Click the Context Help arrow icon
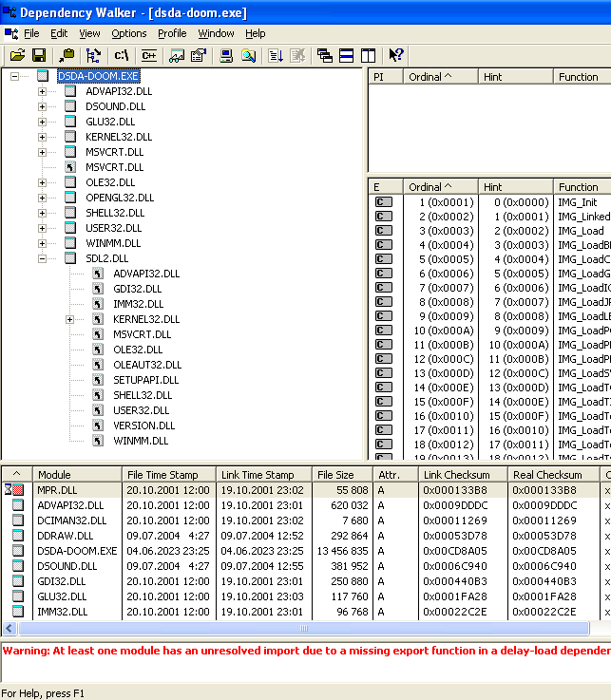The width and height of the screenshot is (611, 700). [396, 56]
